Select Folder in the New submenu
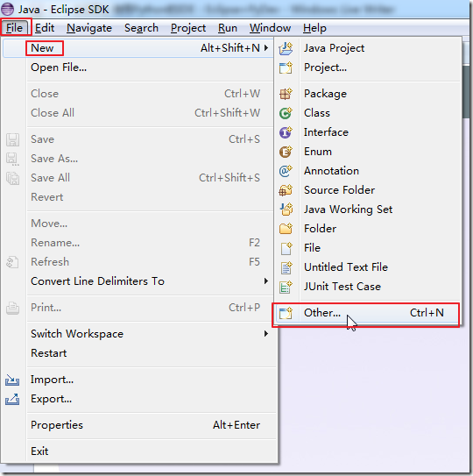The image size is (473, 476). point(369,229)
